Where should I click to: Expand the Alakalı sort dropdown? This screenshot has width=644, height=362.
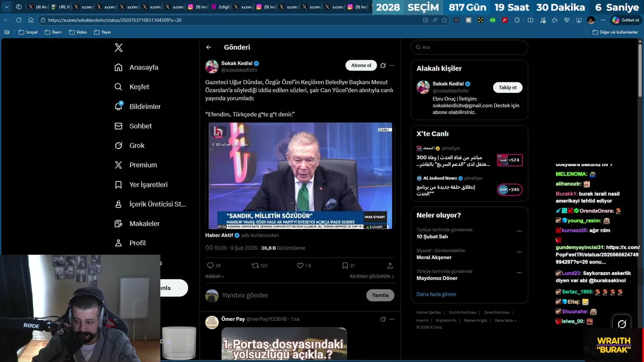[215, 276]
